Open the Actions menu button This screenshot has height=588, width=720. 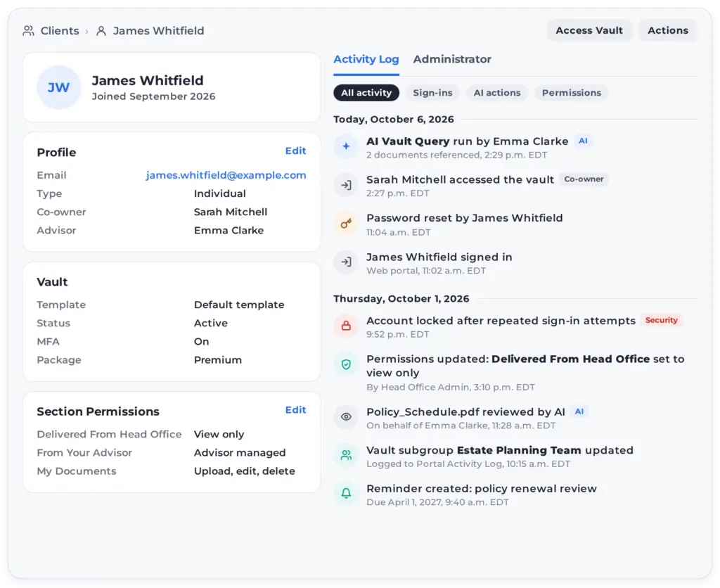click(668, 30)
